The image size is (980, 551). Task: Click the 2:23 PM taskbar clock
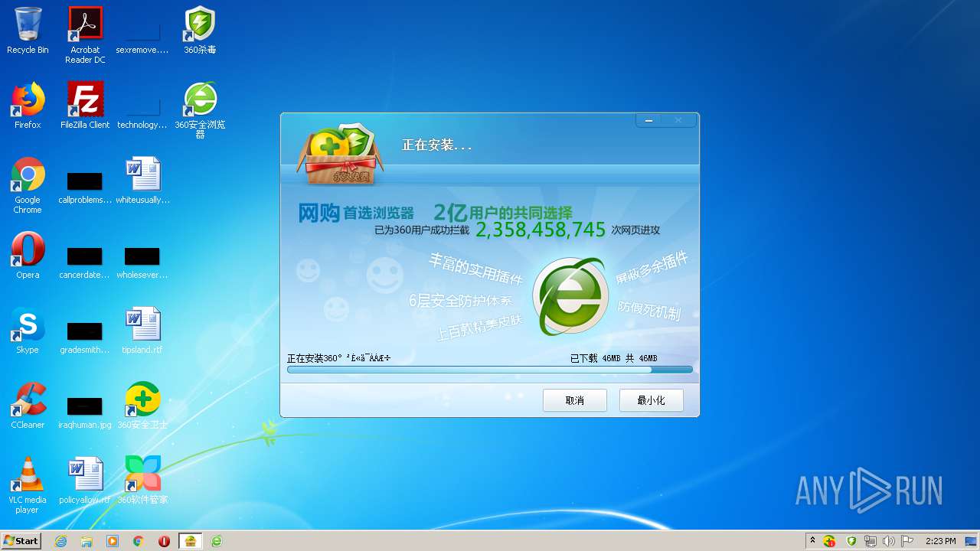click(939, 541)
